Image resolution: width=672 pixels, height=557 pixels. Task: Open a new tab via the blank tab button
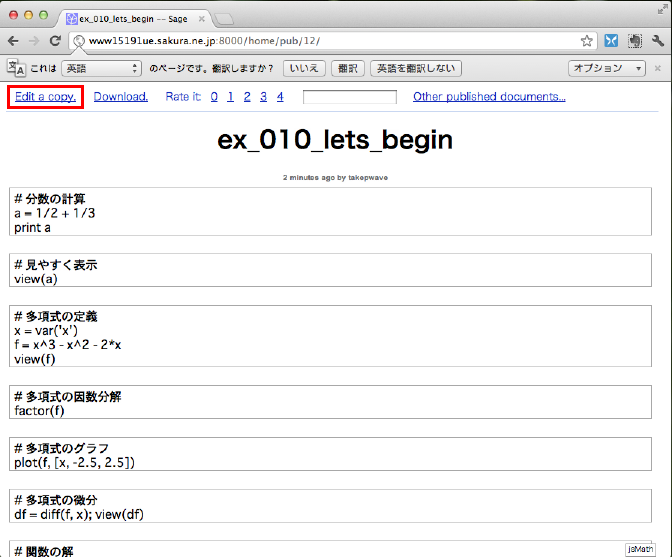tap(225, 18)
